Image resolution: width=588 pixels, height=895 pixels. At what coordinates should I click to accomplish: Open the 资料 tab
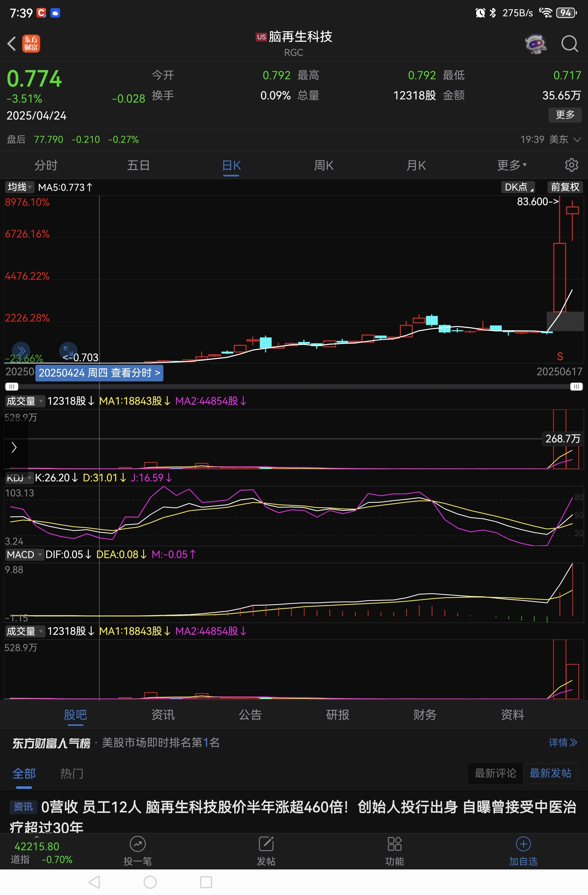point(513,714)
